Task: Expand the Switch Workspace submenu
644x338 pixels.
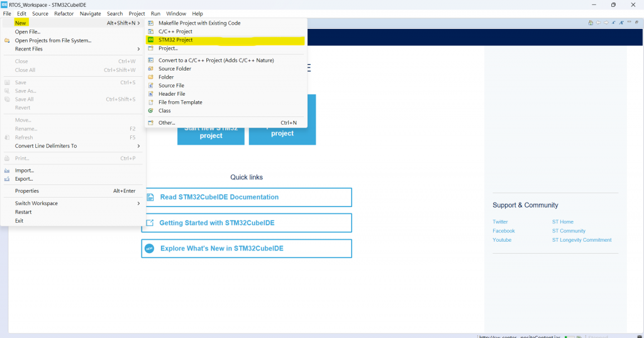Action: [x=139, y=203]
